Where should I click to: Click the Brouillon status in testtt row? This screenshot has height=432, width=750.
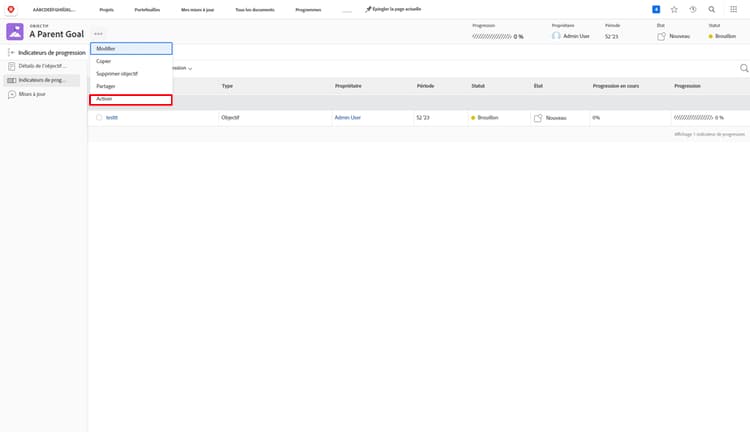[485, 117]
